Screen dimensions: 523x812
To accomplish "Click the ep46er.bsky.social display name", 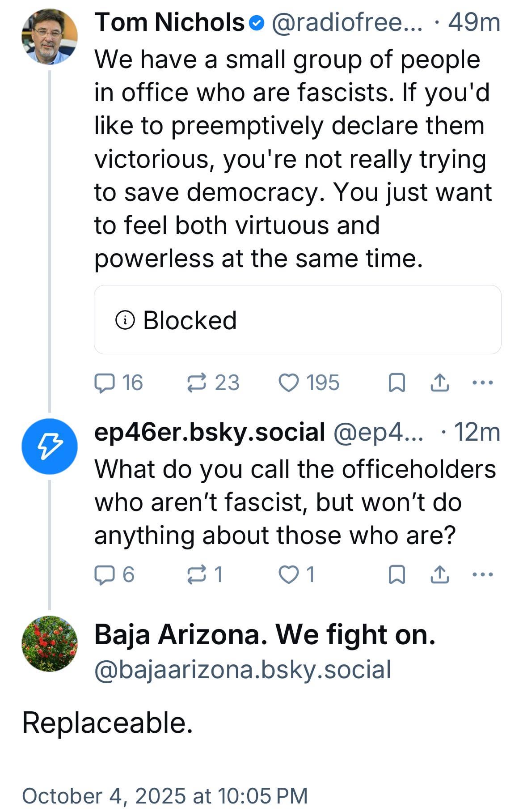I will click(210, 432).
